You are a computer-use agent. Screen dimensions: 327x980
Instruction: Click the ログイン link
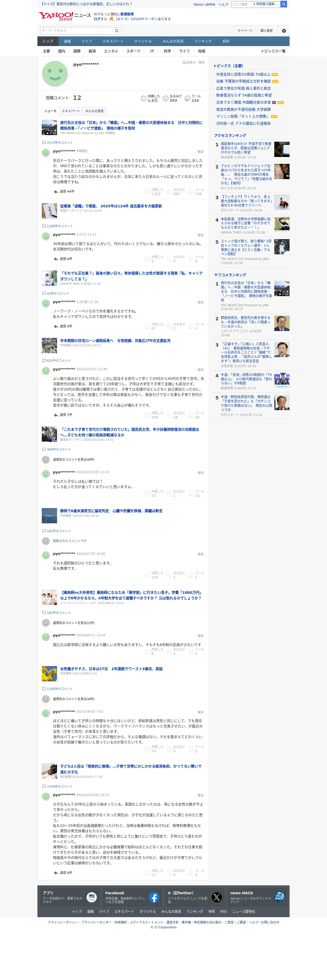pos(101,19)
